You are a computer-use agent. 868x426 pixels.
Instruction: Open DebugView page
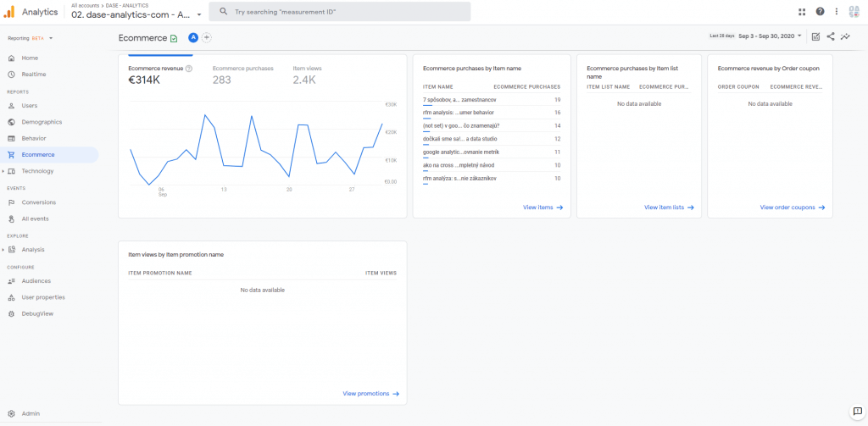37,313
